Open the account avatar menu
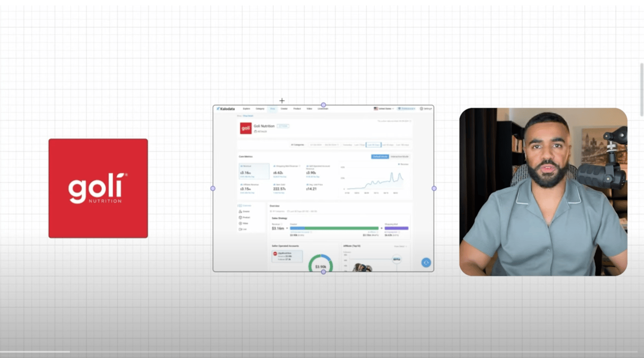This screenshot has width=644, height=358. (425, 108)
